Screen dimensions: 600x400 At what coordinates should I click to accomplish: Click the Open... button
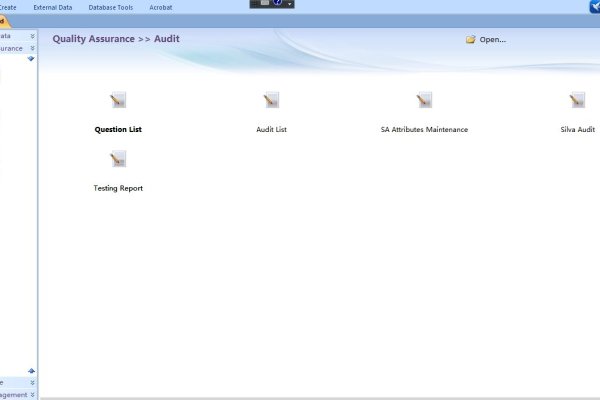(486, 39)
